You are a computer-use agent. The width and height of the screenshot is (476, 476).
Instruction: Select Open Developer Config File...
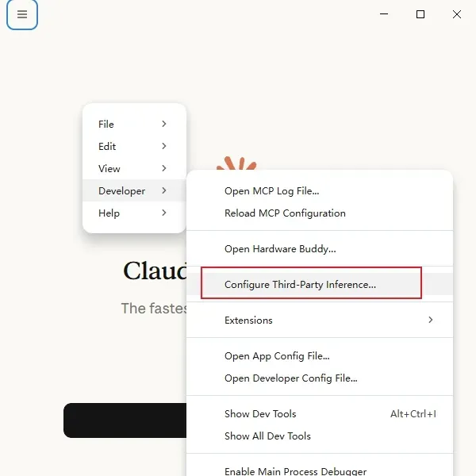pos(320,378)
